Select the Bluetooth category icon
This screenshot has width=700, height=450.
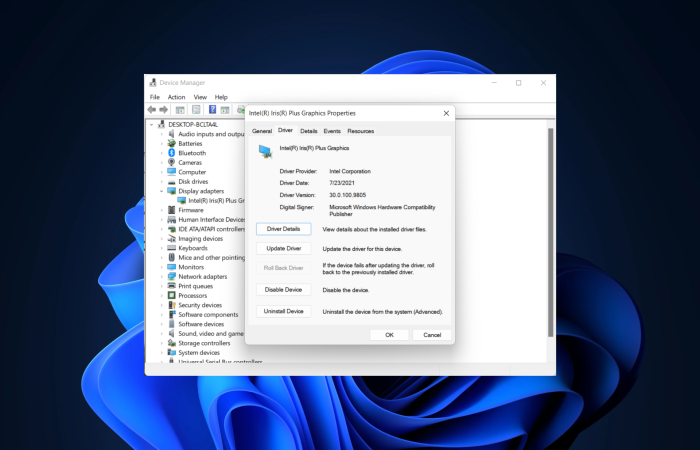tap(171, 153)
